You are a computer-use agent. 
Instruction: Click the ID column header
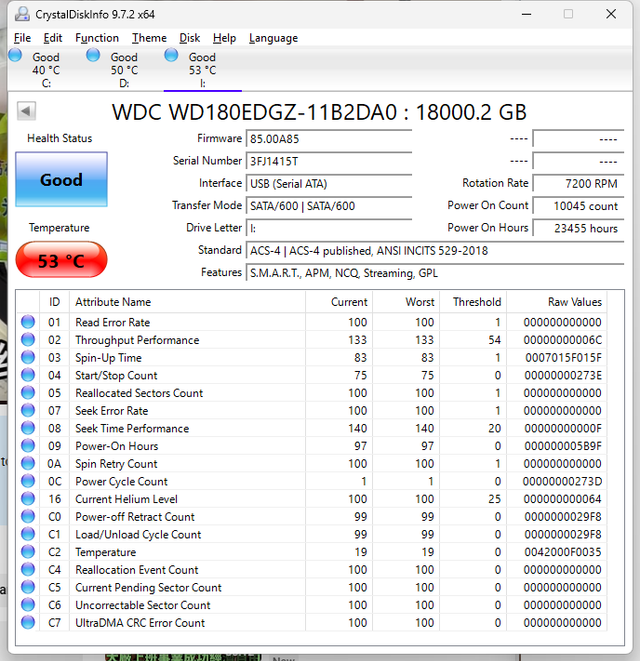(54, 302)
